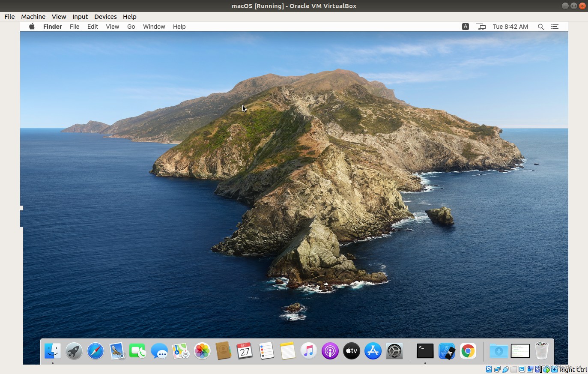Open Downloads folder stack in dock

tap(499, 351)
